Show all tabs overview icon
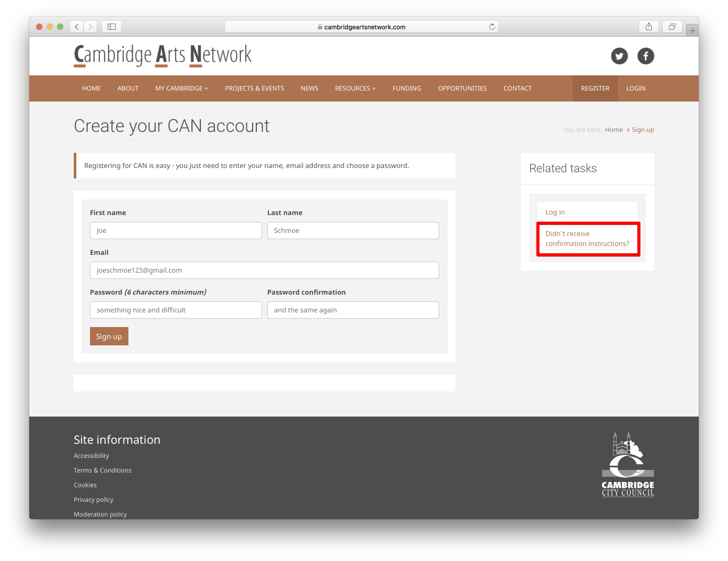The width and height of the screenshot is (728, 561). click(x=672, y=27)
